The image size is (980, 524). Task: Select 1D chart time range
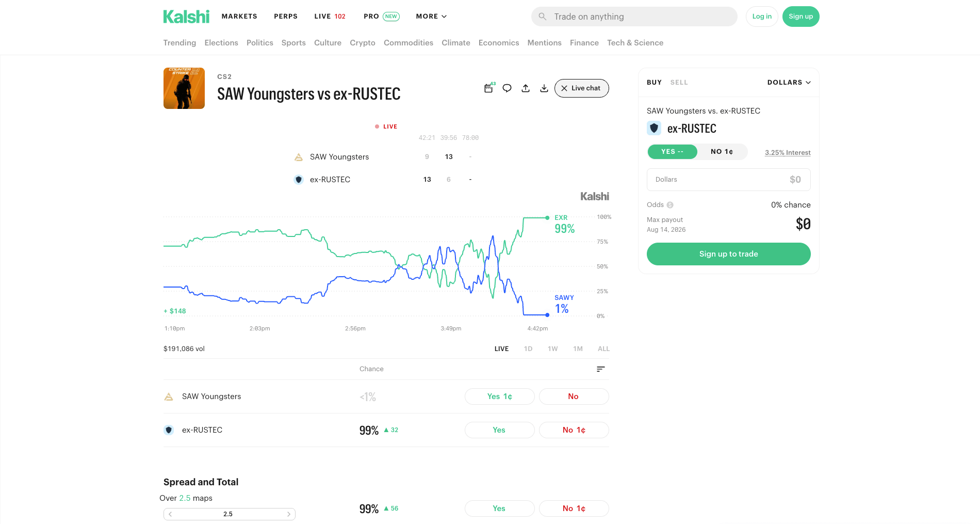528,349
